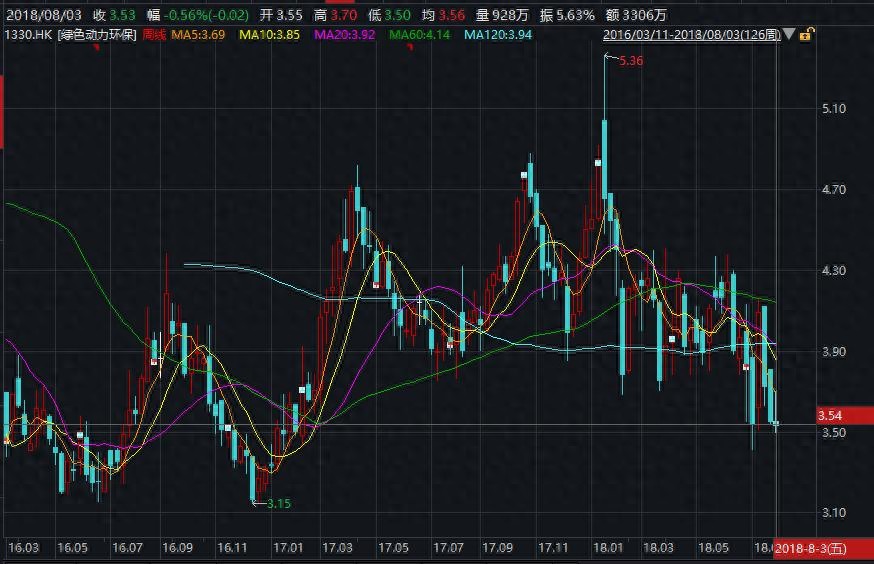Open the date range dropdown triangle
The height and width of the screenshot is (564, 874).
click(789, 35)
